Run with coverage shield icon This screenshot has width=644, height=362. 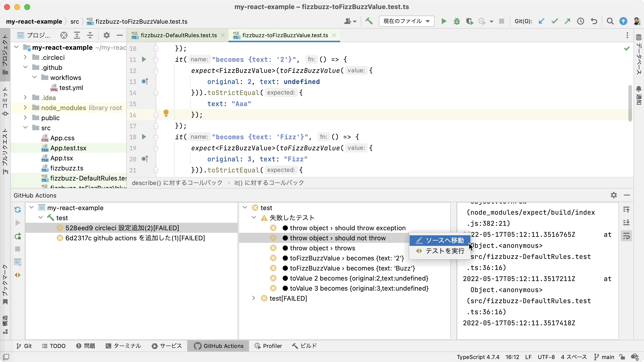(469, 21)
